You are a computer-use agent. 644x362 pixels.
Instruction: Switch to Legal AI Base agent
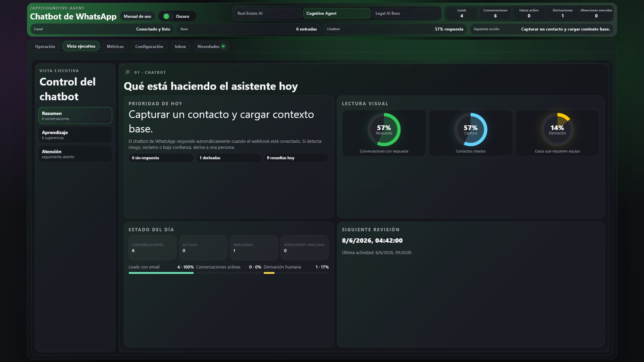point(406,13)
